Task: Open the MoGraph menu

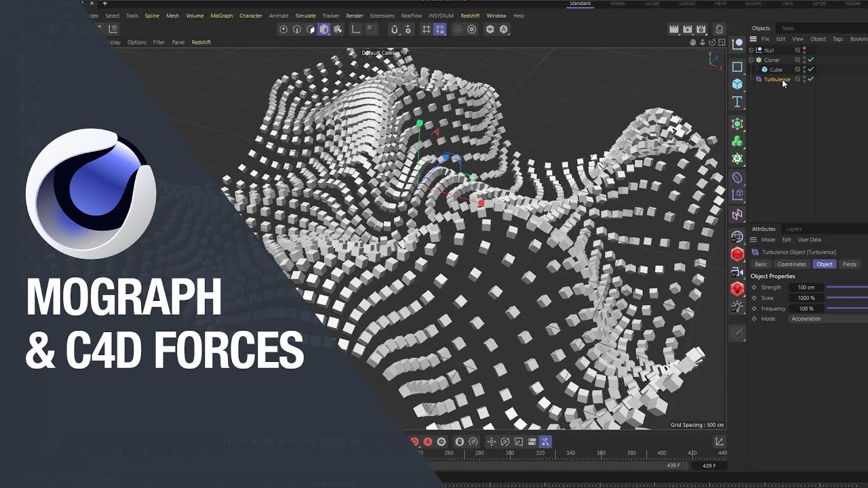Action: pyautogui.click(x=222, y=16)
